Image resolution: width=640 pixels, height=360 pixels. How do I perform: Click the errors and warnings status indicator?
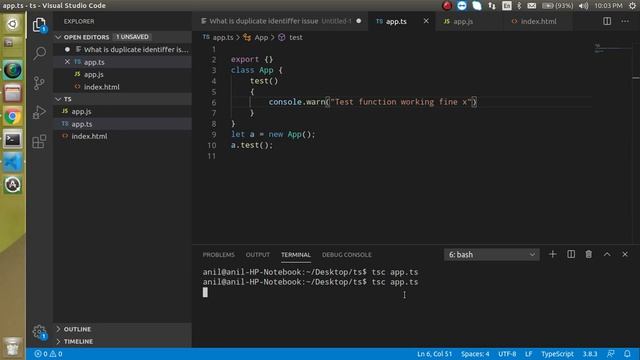point(49,354)
